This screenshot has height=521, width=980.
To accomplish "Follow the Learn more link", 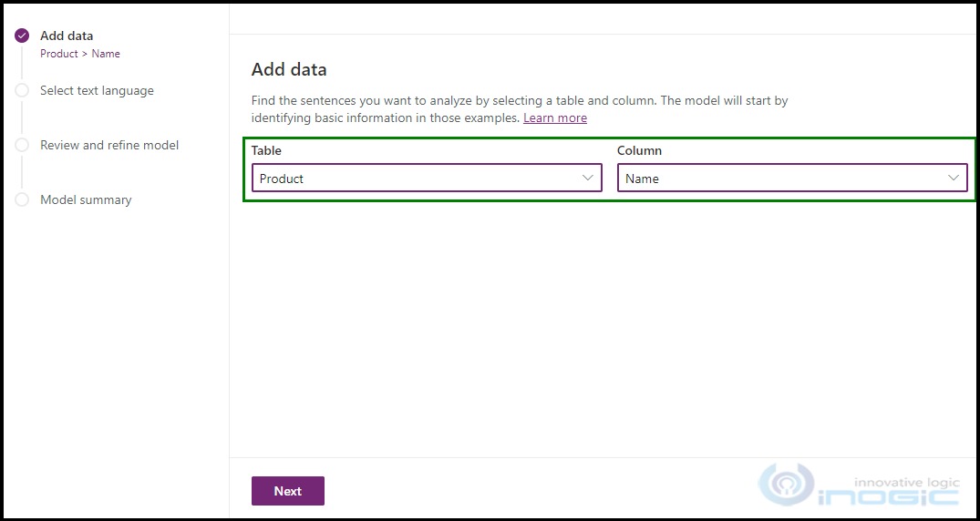I will pyautogui.click(x=554, y=118).
